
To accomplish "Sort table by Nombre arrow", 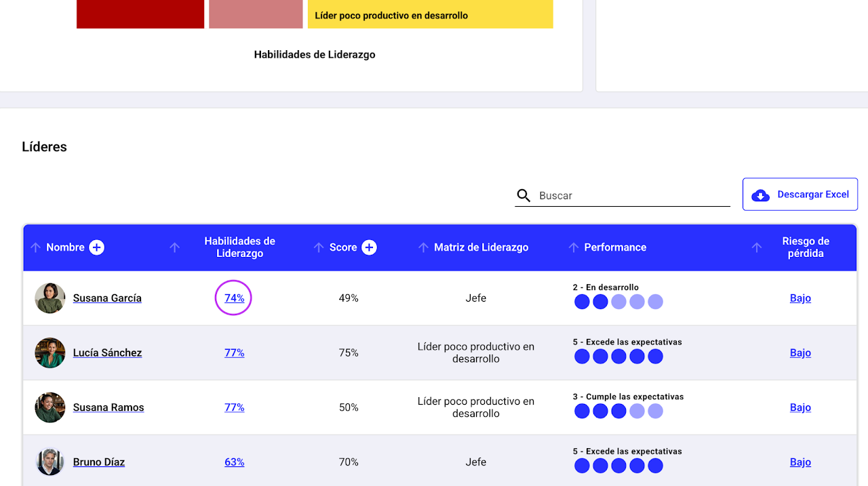I will coord(36,247).
